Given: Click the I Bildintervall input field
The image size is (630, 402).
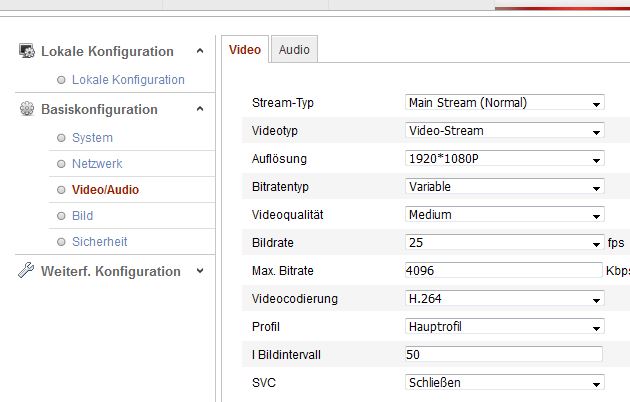Looking at the screenshot, I should click(x=503, y=354).
